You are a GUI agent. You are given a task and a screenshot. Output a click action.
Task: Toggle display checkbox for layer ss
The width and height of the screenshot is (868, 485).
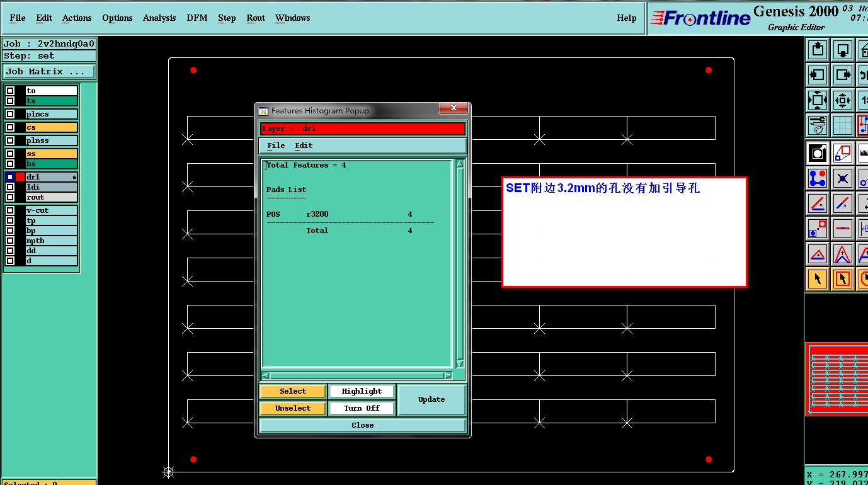pos(10,154)
